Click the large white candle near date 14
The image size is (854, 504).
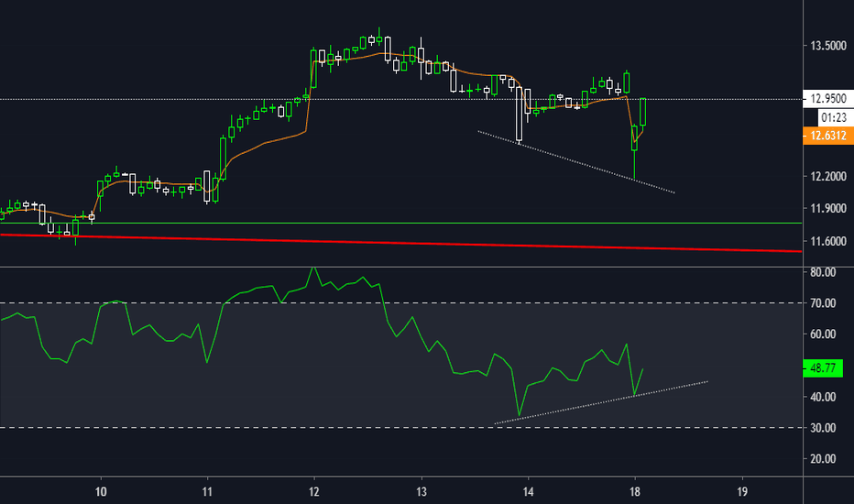(x=519, y=114)
